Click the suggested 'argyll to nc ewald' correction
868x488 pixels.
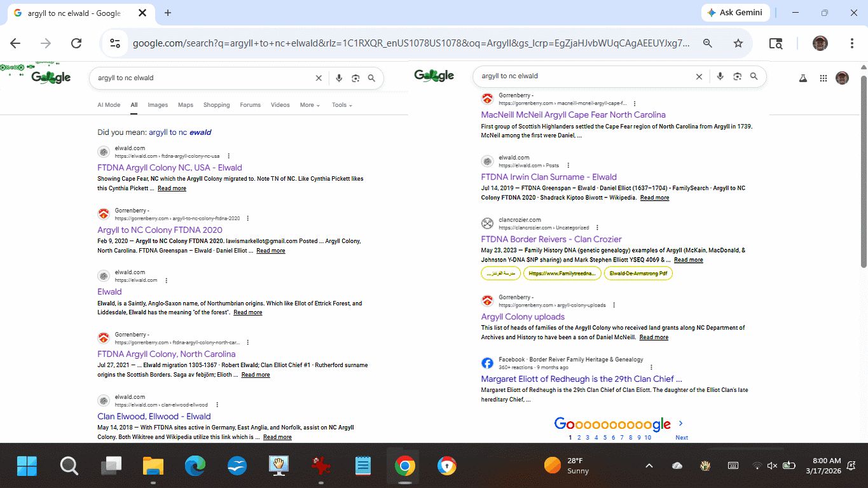click(180, 132)
